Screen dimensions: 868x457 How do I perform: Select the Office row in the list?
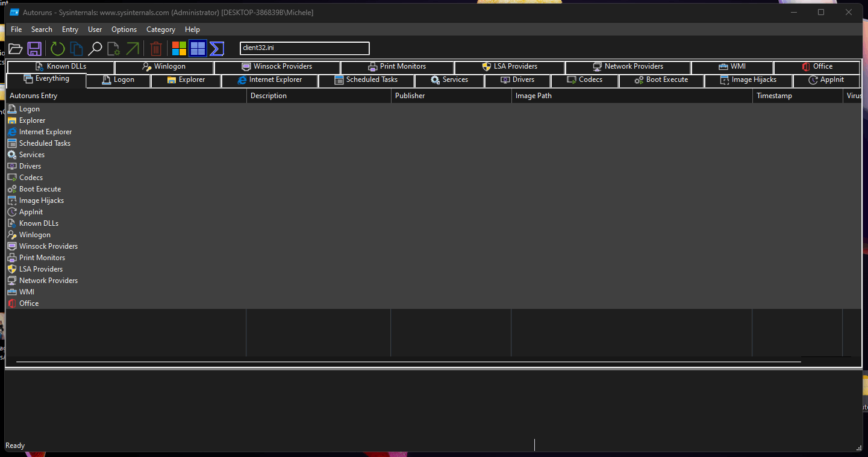click(x=28, y=303)
